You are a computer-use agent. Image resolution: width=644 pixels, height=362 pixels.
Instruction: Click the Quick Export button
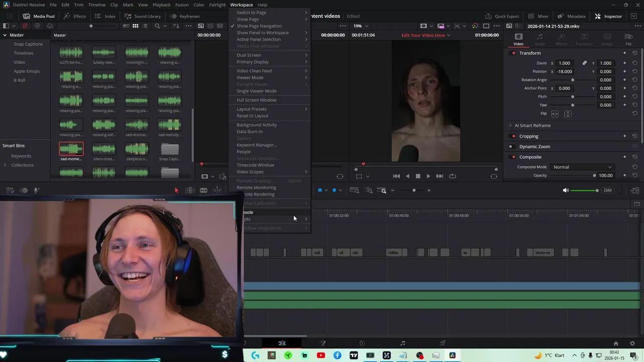click(x=502, y=16)
